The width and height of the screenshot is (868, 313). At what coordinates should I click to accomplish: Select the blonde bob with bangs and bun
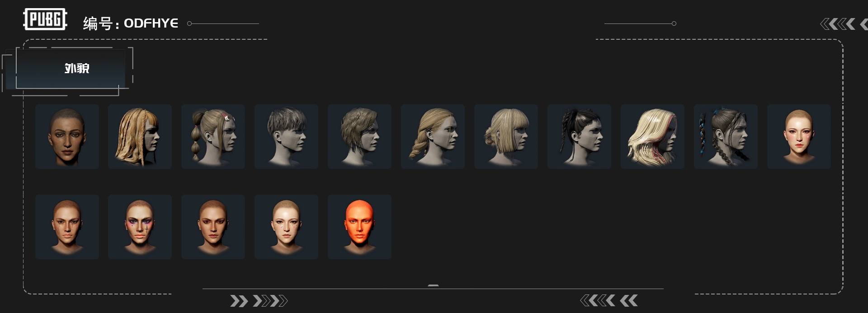click(506, 136)
